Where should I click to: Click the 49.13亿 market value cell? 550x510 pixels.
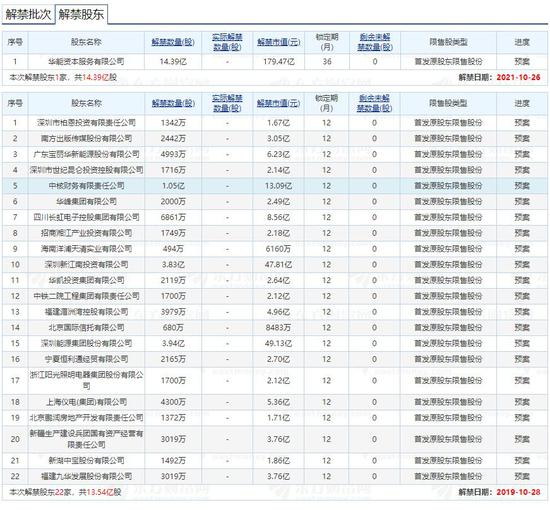point(279,343)
